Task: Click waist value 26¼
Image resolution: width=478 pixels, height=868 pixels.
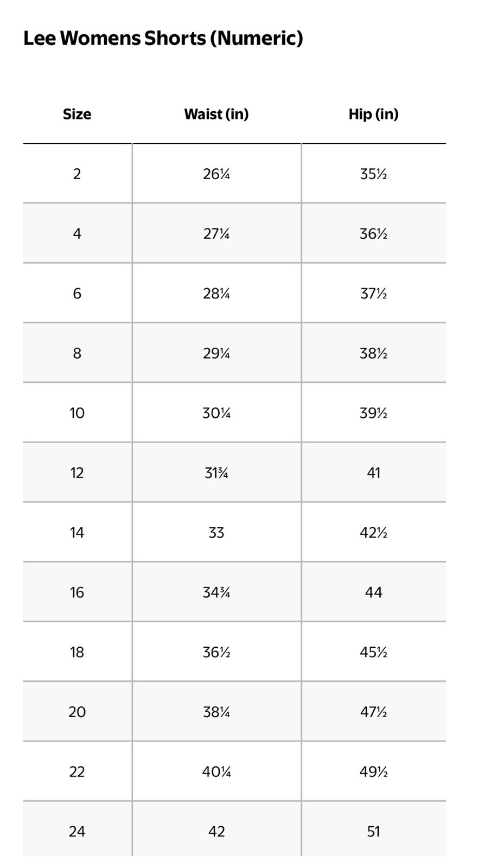Action: click(216, 174)
